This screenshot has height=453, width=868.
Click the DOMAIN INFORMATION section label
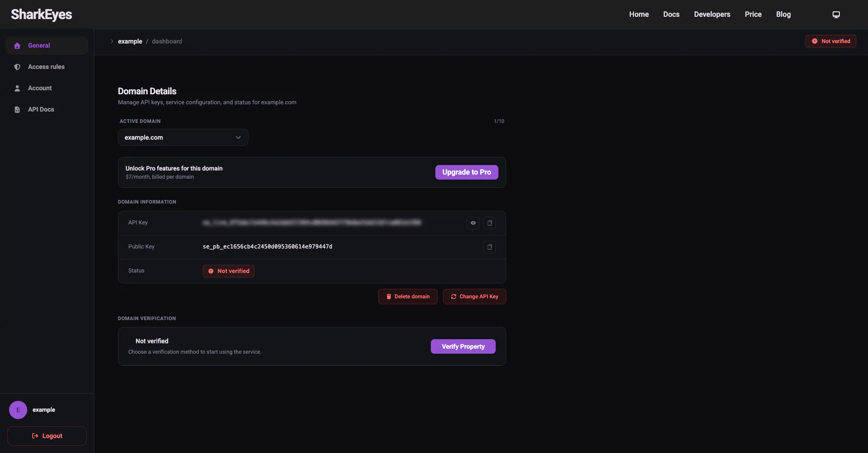[x=147, y=202]
